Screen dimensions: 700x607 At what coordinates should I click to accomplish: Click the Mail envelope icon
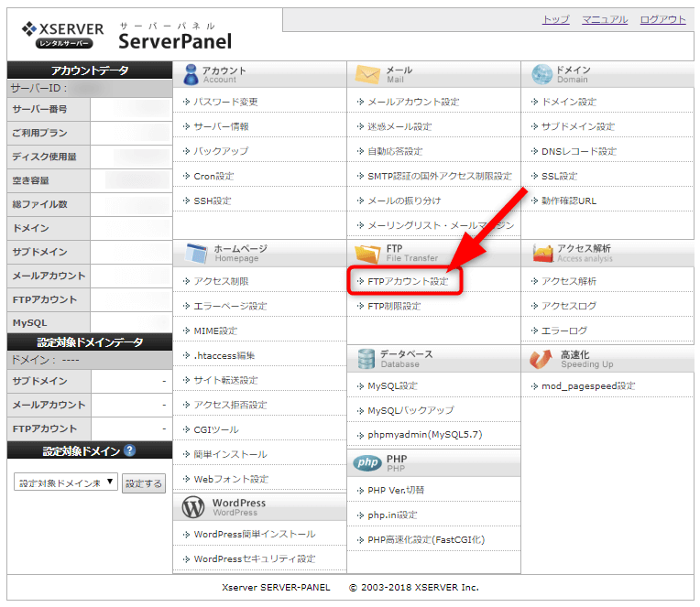click(x=366, y=74)
